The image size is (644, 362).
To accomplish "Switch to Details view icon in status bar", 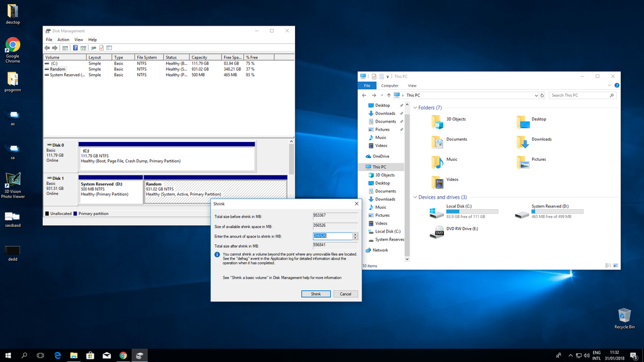I will coord(608,266).
